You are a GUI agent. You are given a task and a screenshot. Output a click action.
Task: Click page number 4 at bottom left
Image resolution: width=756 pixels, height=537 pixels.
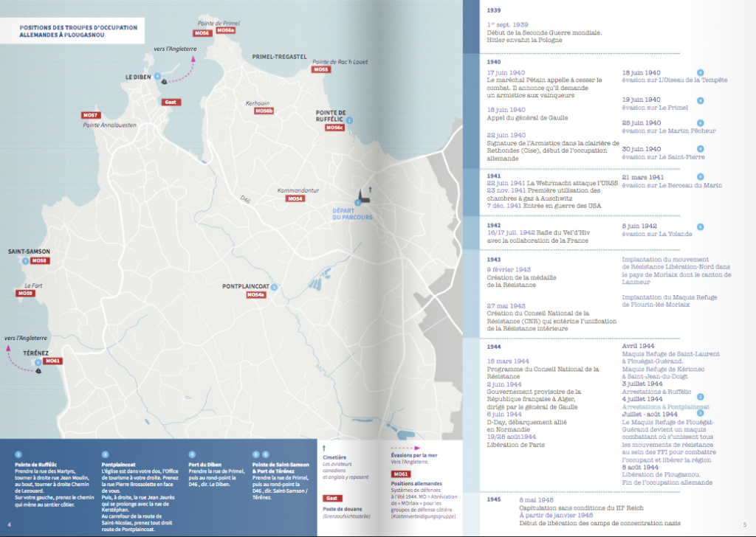tap(9, 524)
